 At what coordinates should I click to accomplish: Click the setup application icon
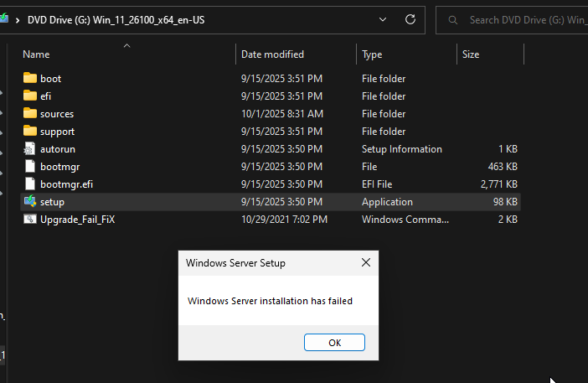coord(30,201)
